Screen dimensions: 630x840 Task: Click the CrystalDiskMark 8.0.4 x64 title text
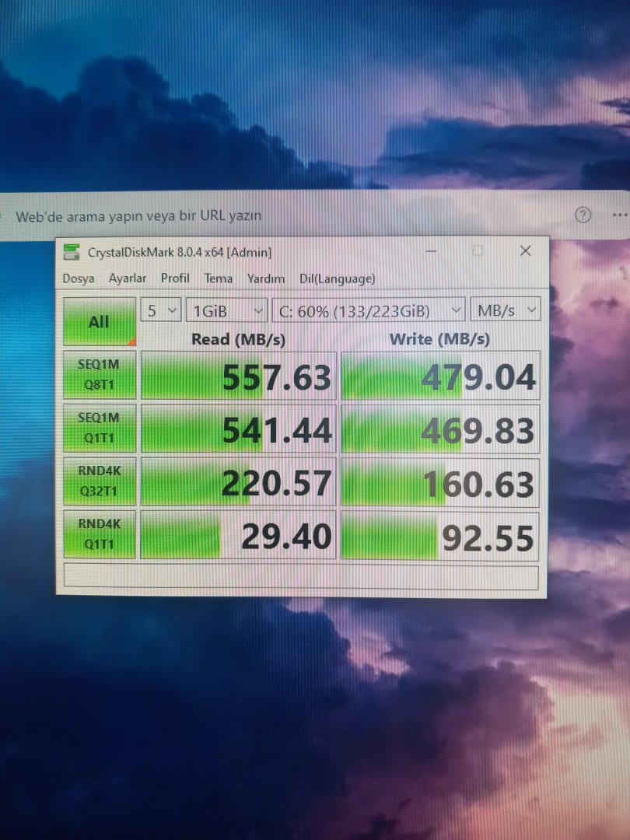click(180, 252)
